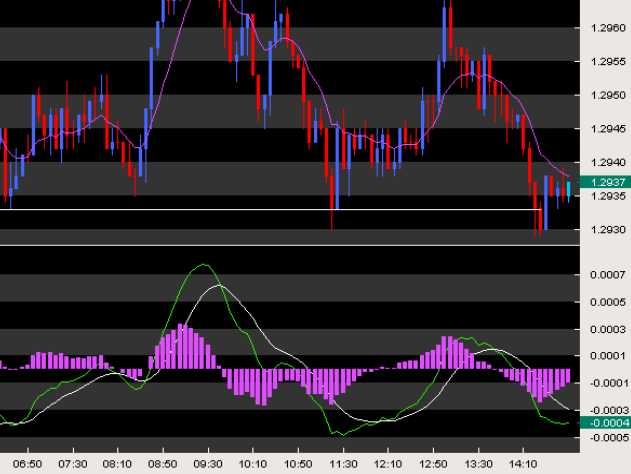
Task: Click the 09:30 time axis label
Action: point(208,464)
